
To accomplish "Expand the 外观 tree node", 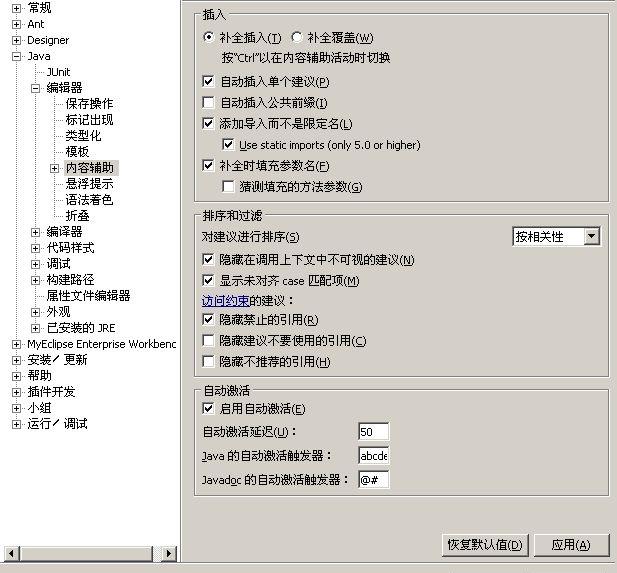I will (35, 312).
